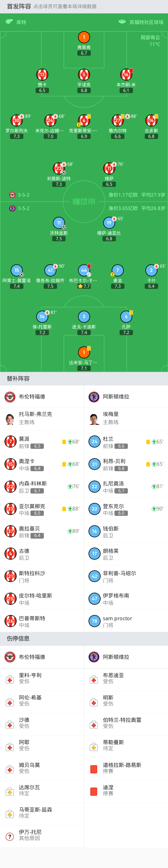Select 刘易斯-波特 number 23 jersey icon
Screen dimensions: 168x868
point(59,168)
